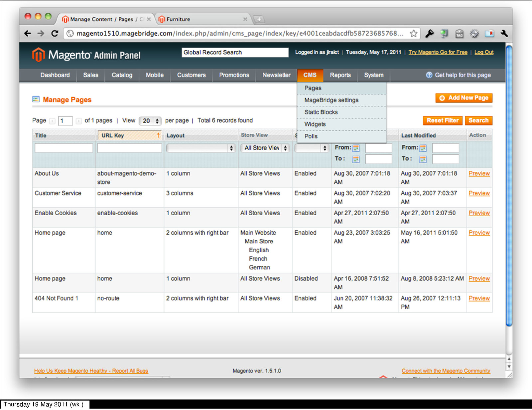Reload the page with the refresh icon
The width and height of the screenshot is (532, 410).
point(55,33)
